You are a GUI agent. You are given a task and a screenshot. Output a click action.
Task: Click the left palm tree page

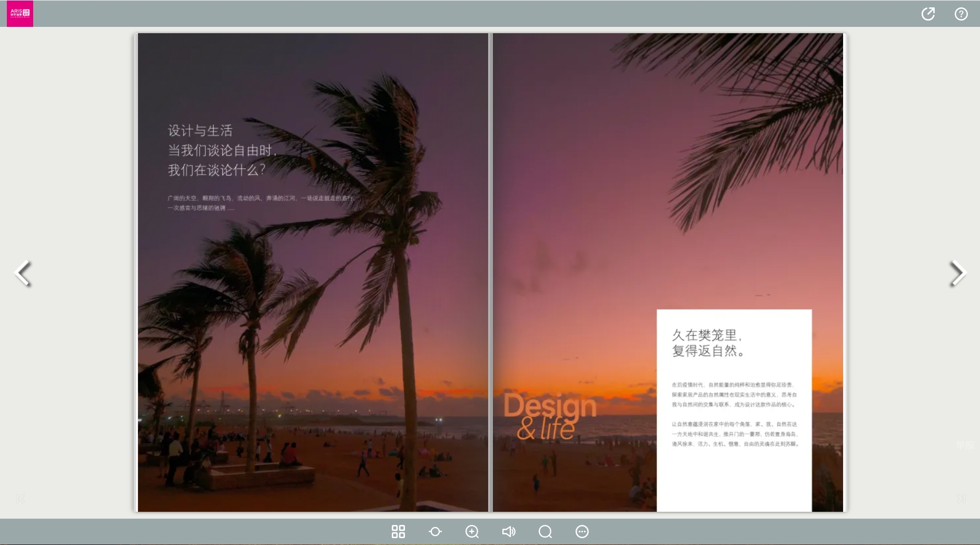(x=313, y=272)
